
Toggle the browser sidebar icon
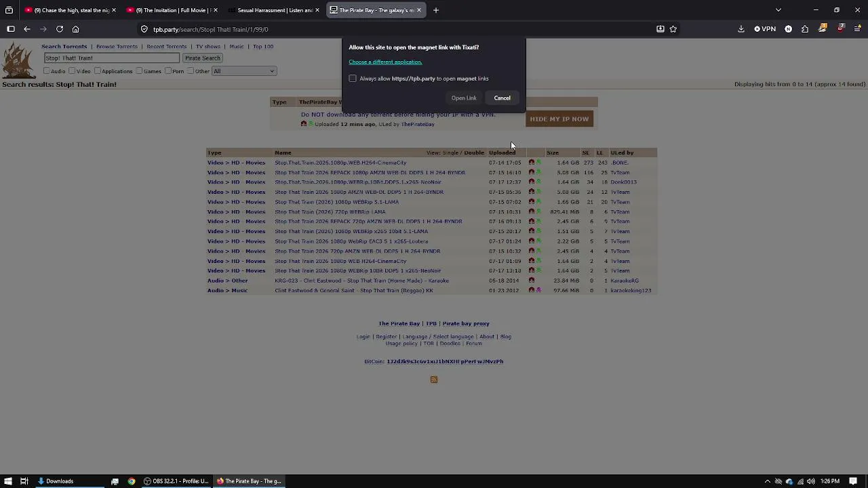click(11, 29)
